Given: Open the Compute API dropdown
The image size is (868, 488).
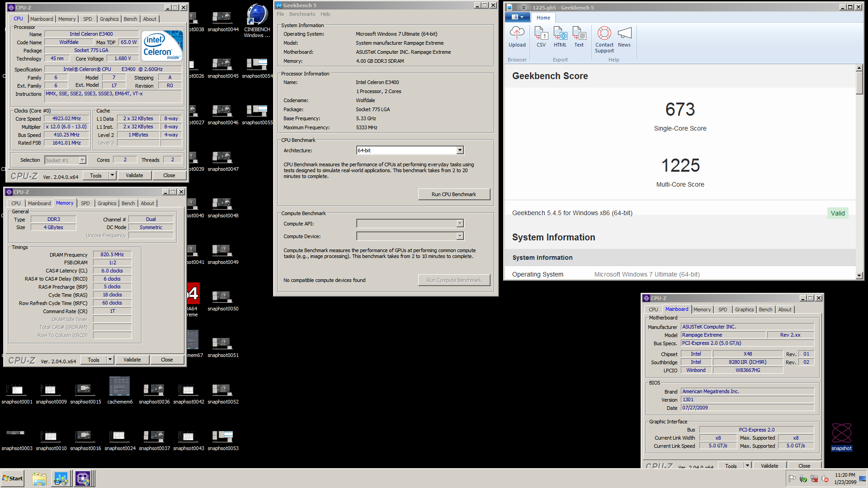Looking at the screenshot, I should coord(460,224).
